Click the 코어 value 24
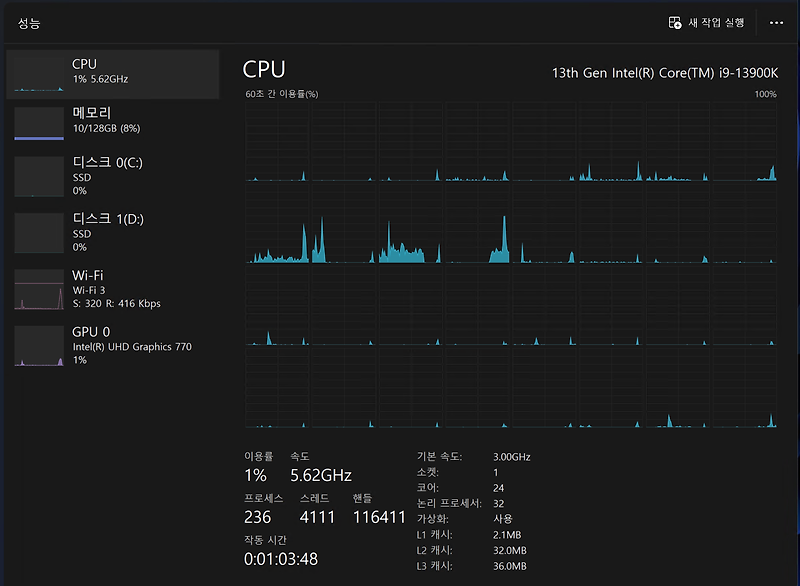 [x=498, y=488]
